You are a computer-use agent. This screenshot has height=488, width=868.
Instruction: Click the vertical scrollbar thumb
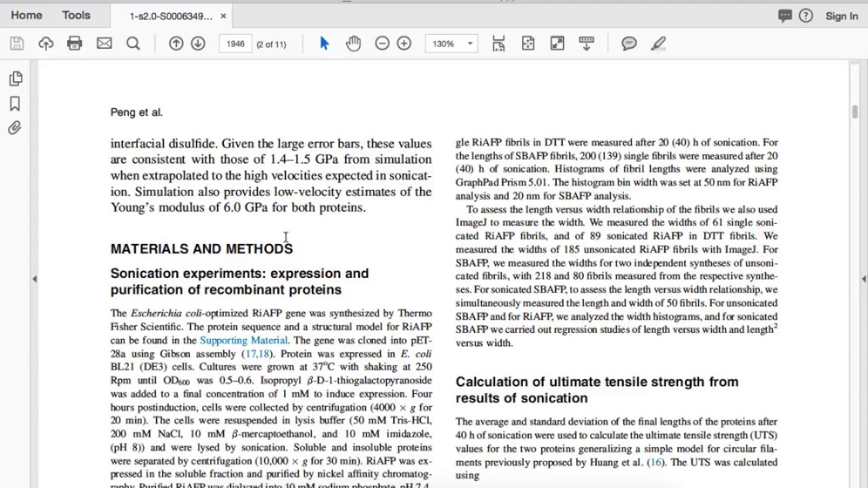click(855, 112)
